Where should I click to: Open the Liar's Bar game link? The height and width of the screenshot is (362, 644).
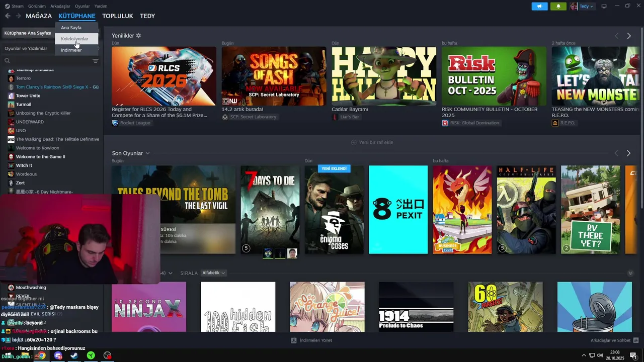346,117
